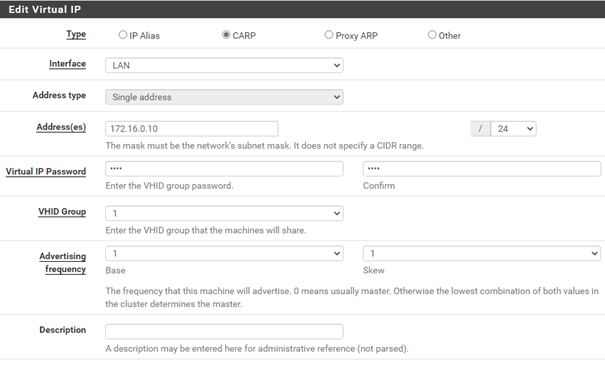The width and height of the screenshot is (605, 371).
Task: Click the Address(es) label
Action: point(61,127)
